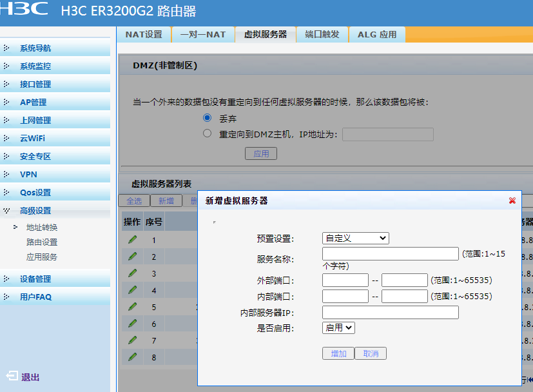
Task: Click the 服务名称 input field
Action: (x=390, y=253)
